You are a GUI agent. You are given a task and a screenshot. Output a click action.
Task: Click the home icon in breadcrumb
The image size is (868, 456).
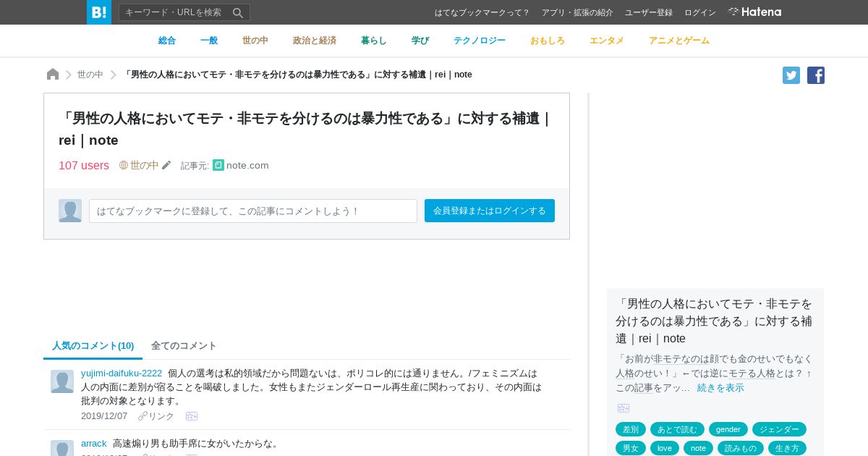tap(53, 75)
